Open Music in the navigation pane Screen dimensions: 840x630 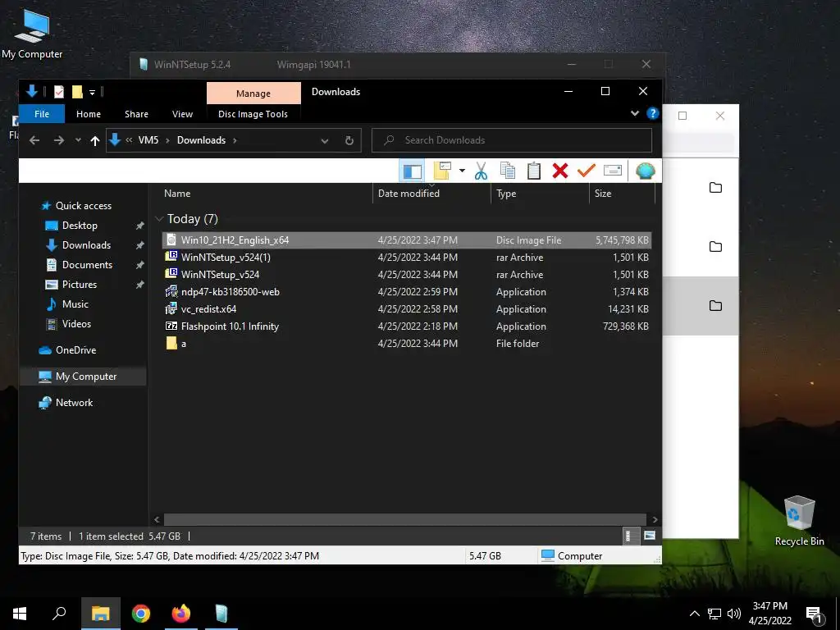75,304
